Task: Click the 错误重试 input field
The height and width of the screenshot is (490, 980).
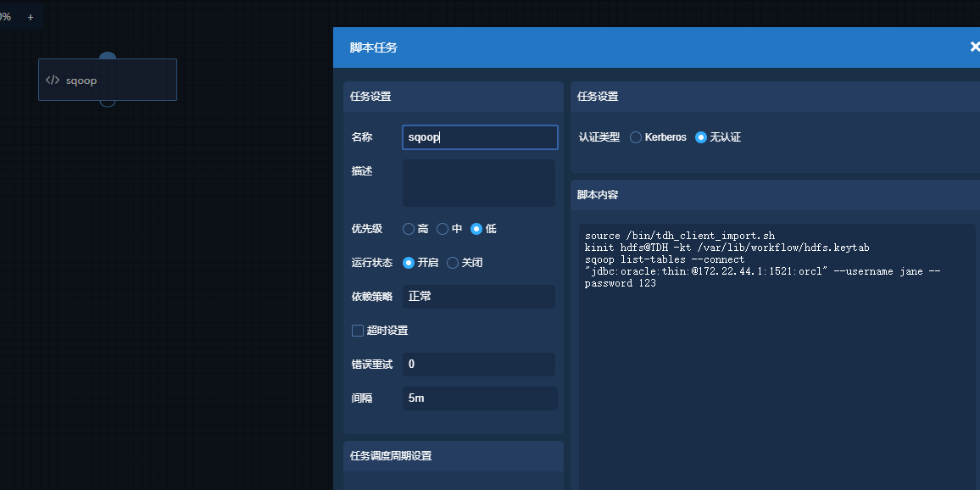Action: point(479,365)
